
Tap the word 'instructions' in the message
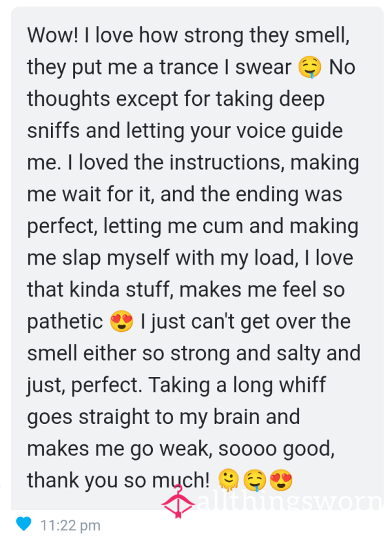[x=227, y=162]
